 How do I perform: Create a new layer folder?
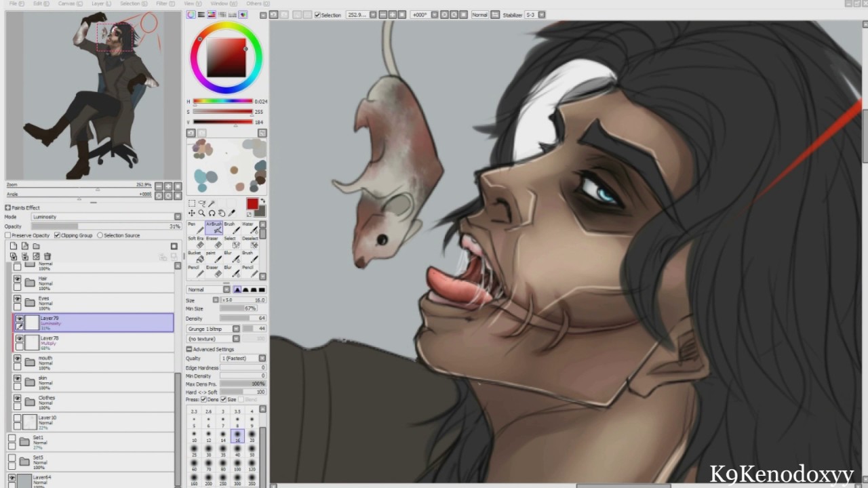coord(36,246)
